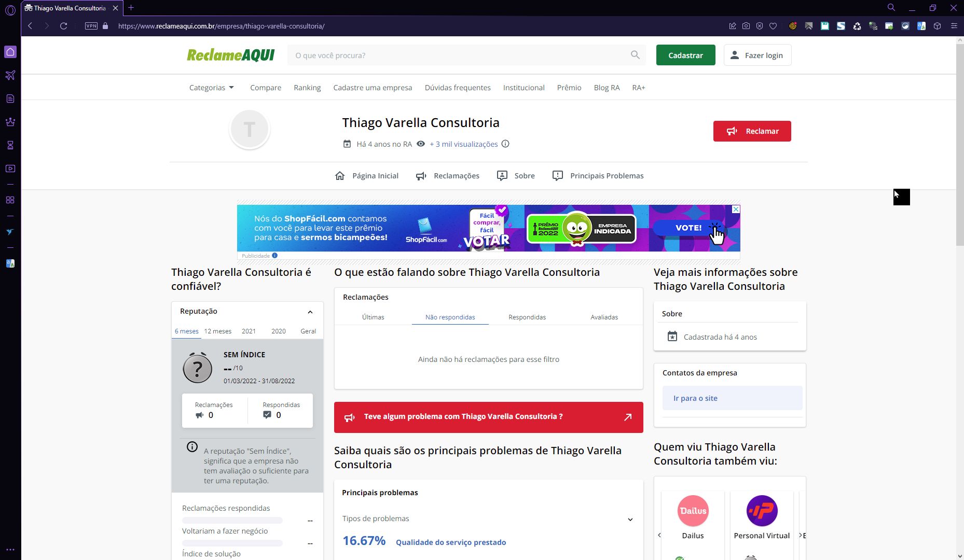This screenshot has height=560, width=964.
Task: Open the blue hummingbird icon in sidebar
Action: (x=10, y=232)
